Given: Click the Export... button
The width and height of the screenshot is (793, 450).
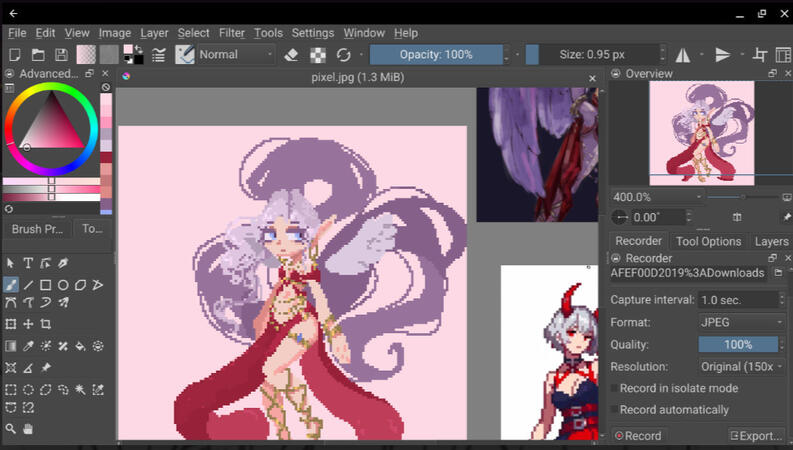Looking at the screenshot, I should click(755, 436).
